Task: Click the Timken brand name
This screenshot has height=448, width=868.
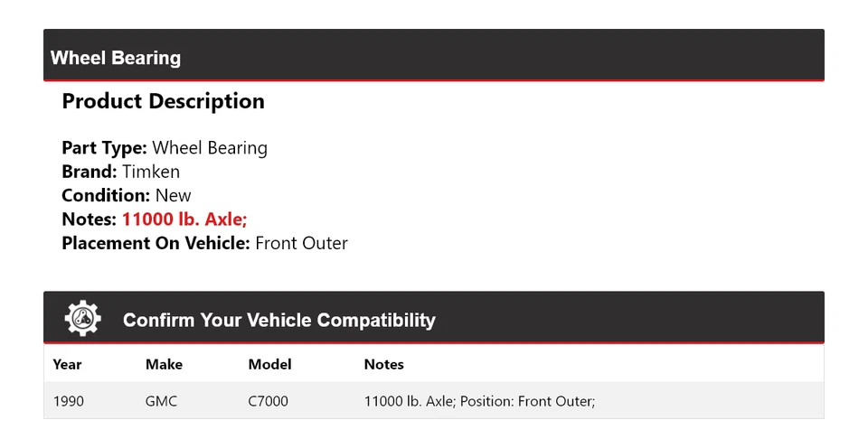Action: (151, 172)
